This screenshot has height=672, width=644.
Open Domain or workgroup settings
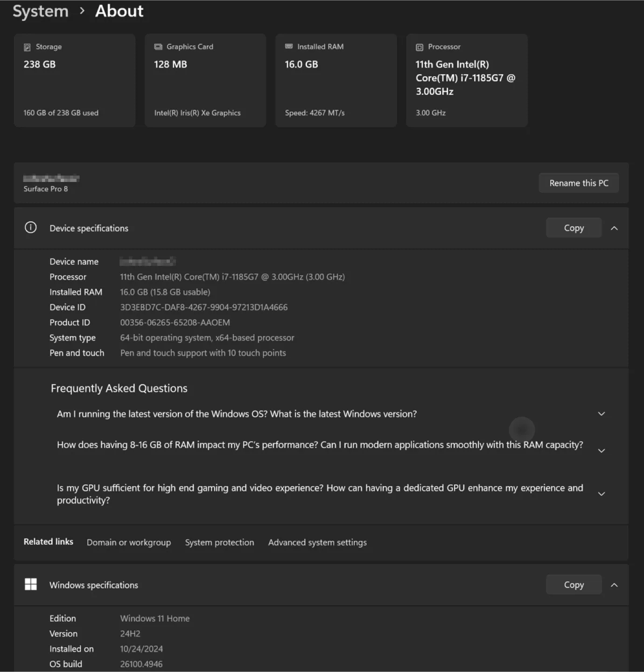(129, 542)
